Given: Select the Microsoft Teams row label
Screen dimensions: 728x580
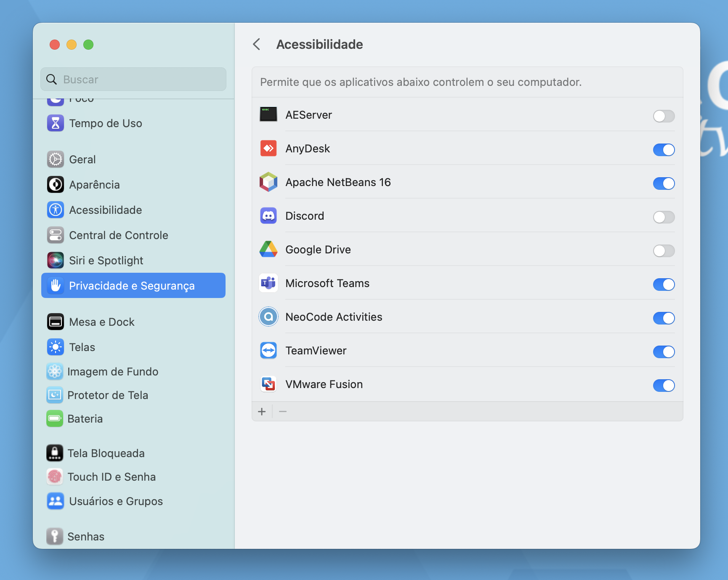Looking at the screenshot, I should [327, 283].
